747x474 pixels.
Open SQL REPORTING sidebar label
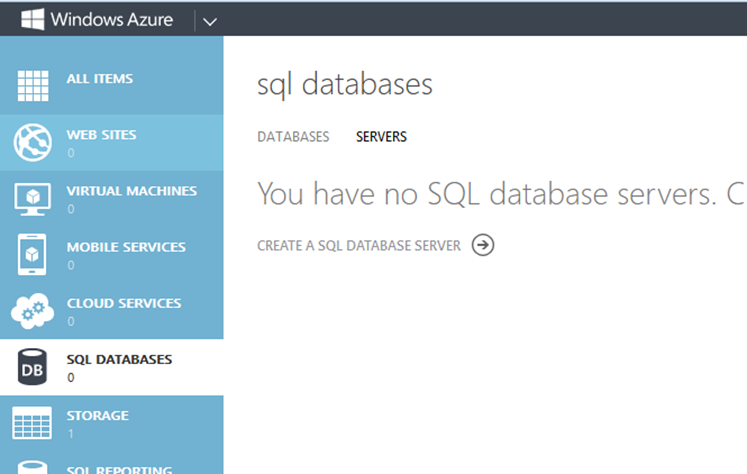click(119, 470)
